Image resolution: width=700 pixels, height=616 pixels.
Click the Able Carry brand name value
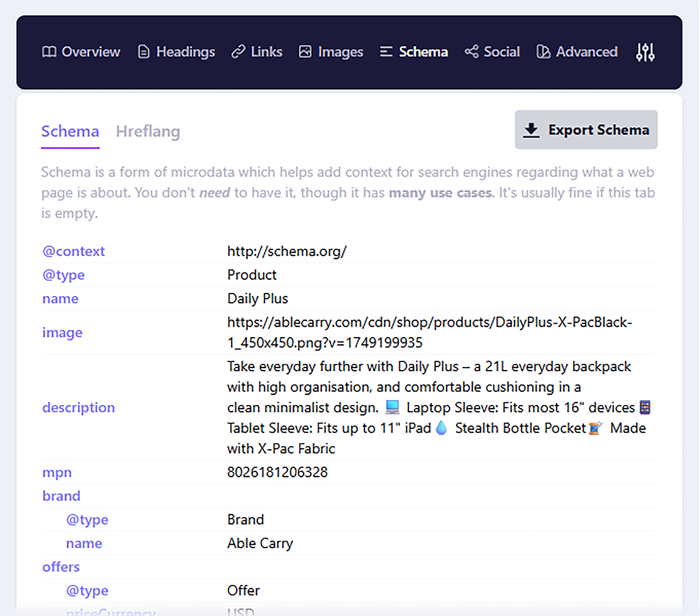(x=260, y=543)
